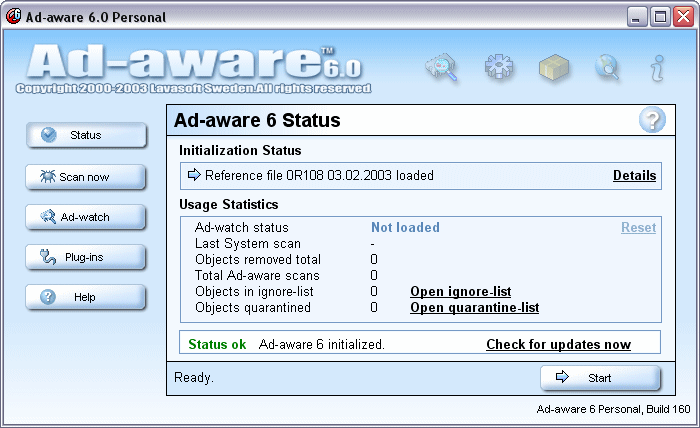Click the 'Total Ad-aware scans' label
700x428 pixels.
[257, 275]
